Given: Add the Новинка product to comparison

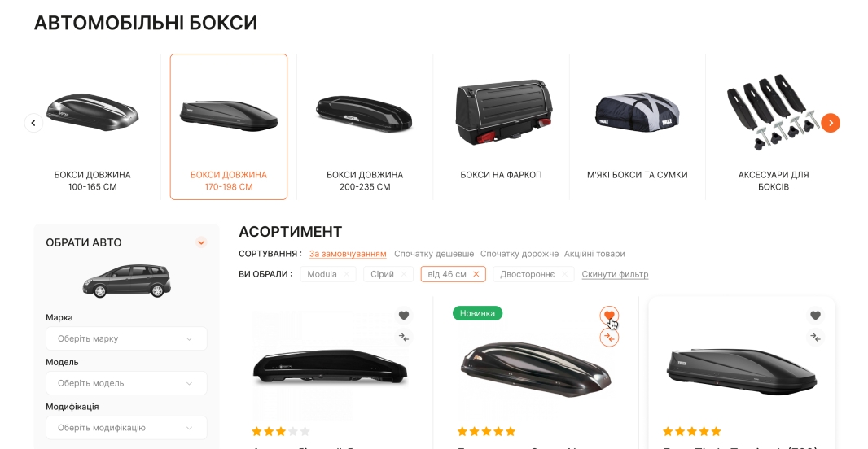Looking at the screenshot, I should point(609,338).
